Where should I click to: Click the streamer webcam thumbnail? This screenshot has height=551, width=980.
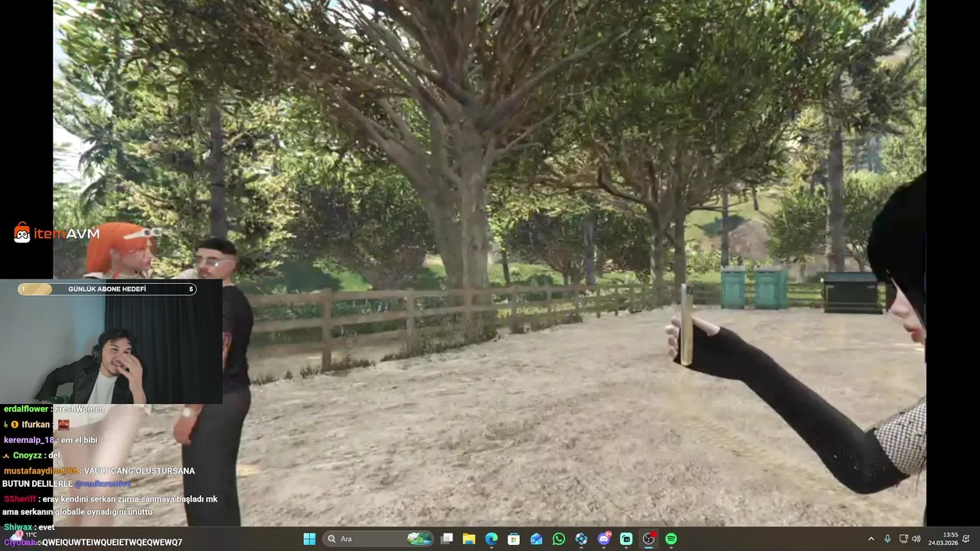111,341
